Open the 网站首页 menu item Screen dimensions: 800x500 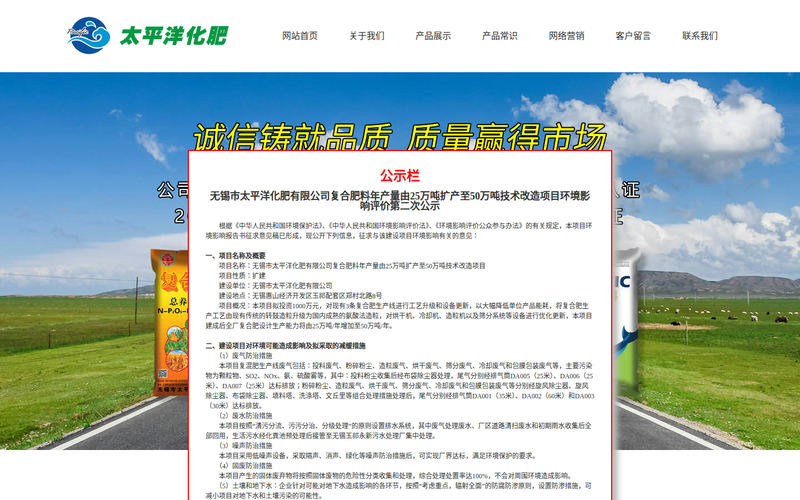[299, 36]
